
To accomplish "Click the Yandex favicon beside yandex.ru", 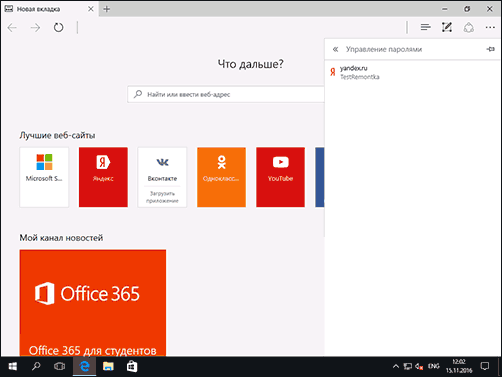I will [x=333, y=72].
